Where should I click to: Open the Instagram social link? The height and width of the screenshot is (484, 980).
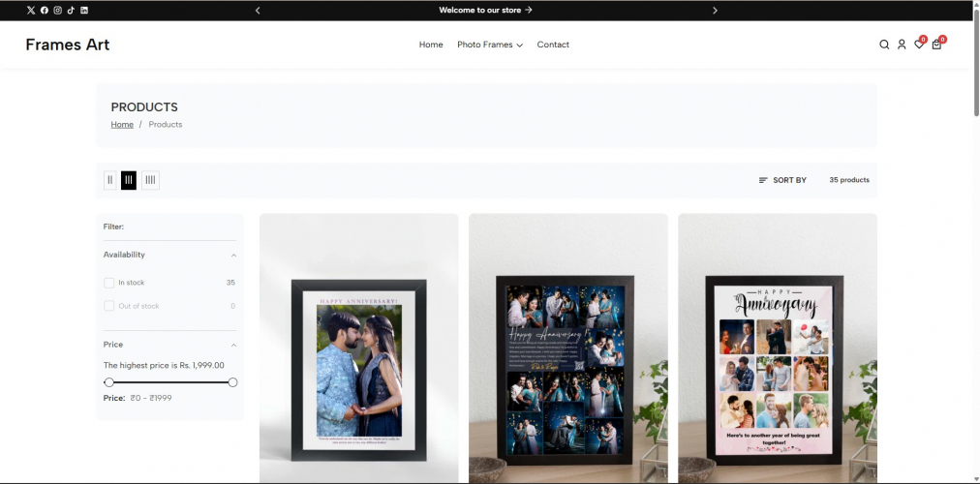57,10
